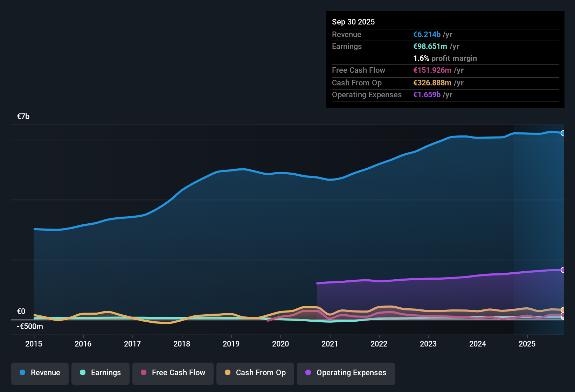The image size is (575, 392).
Task: Click the Revenue endpoint marker on the chart
Action: 563,133
